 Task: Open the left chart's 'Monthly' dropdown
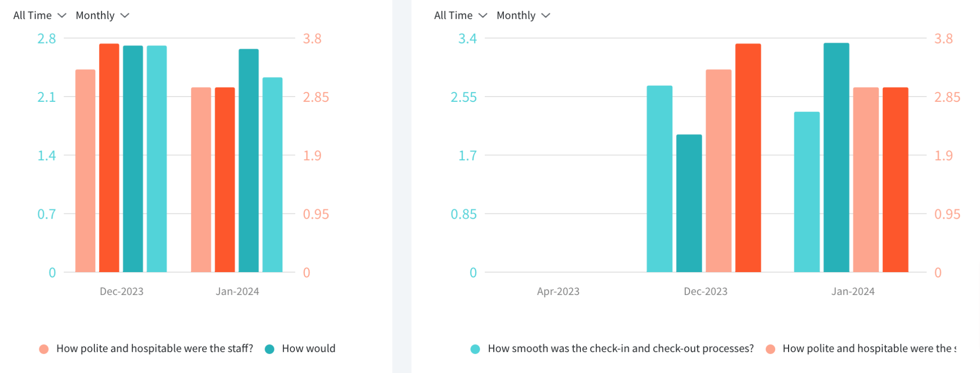pos(102,15)
